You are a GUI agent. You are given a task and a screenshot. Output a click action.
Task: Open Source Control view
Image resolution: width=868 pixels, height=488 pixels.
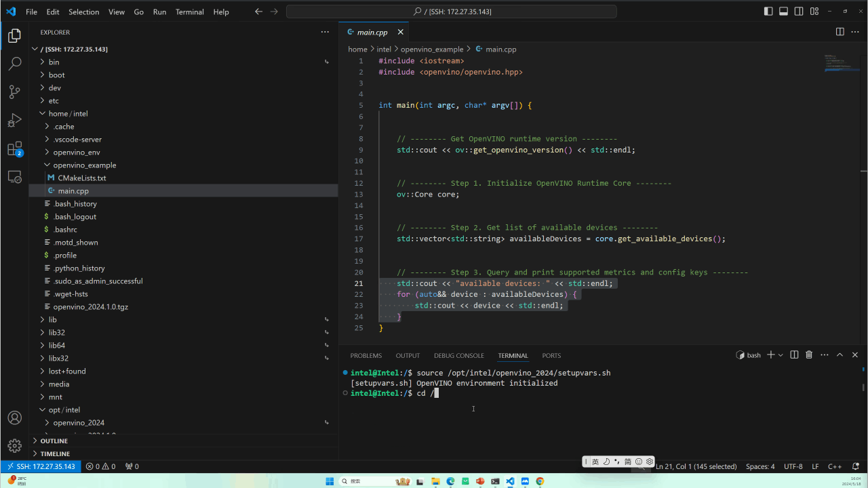click(x=14, y=92)
